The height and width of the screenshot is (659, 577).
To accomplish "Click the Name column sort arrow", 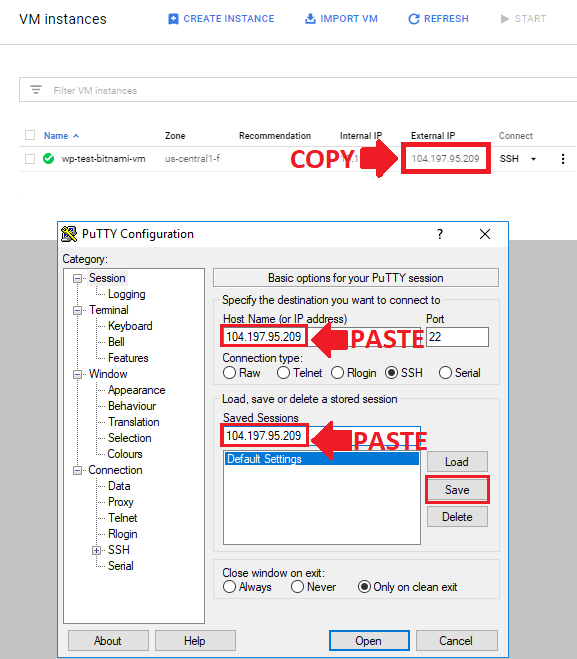I will point(76,136).
